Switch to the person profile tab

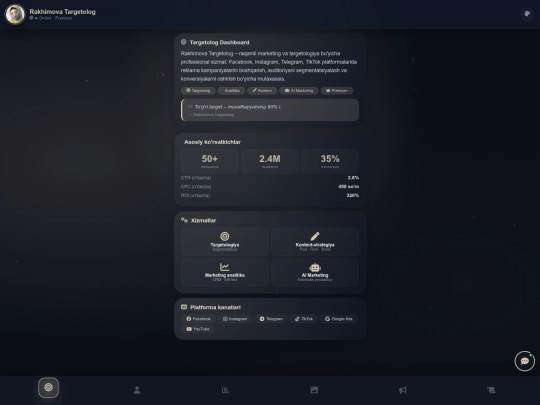[137, 390]
